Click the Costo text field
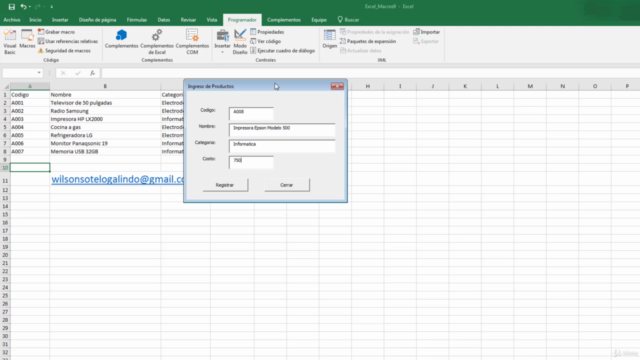 coord(251,162)
